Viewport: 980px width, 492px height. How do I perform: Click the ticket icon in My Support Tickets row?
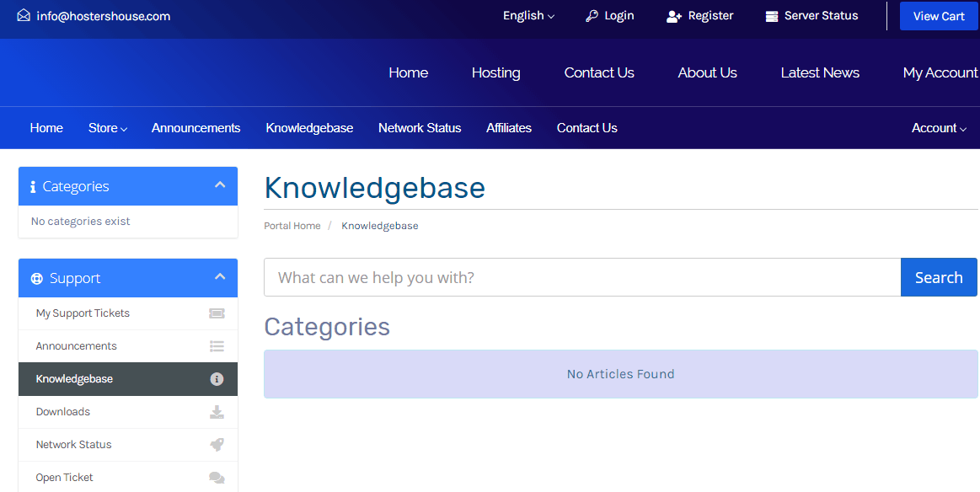coord(217,313)
